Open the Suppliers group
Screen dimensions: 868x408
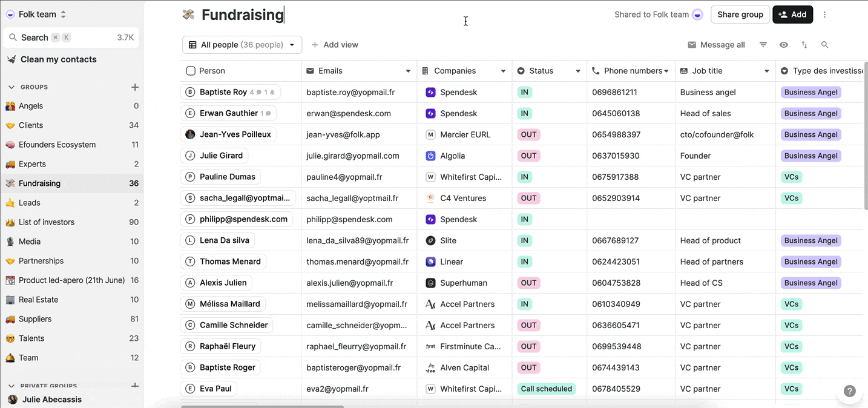tap(72, 319)
